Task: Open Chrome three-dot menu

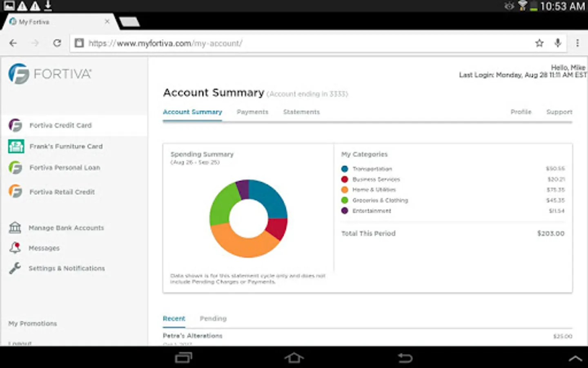Action: click(577, 43)
